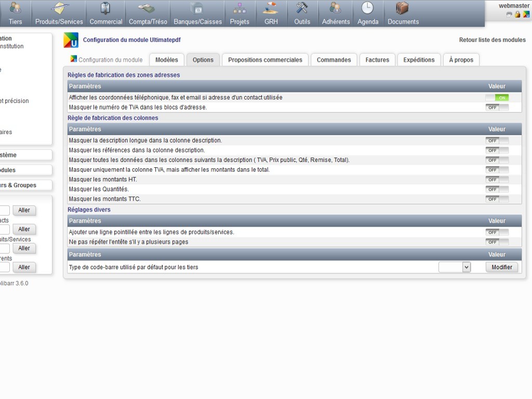Go to the Expéditions tab
The width and height of the screenshot is (532, 399).
click(419, 60)
